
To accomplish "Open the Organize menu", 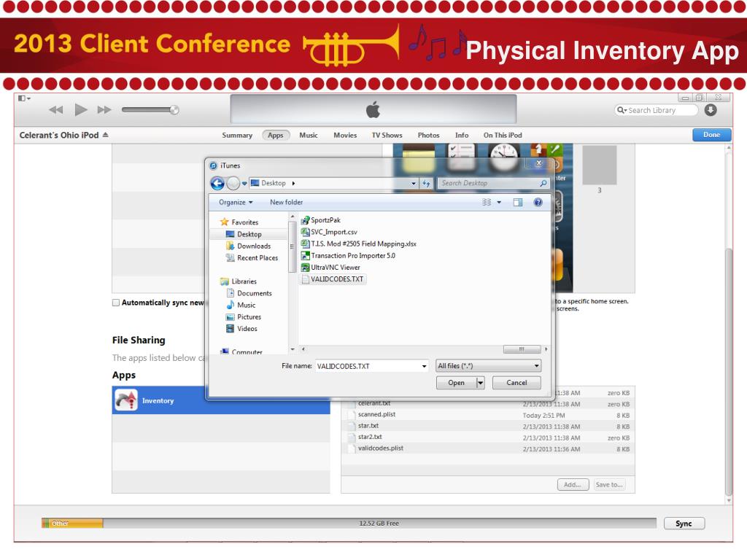I will tap(236, 203).
